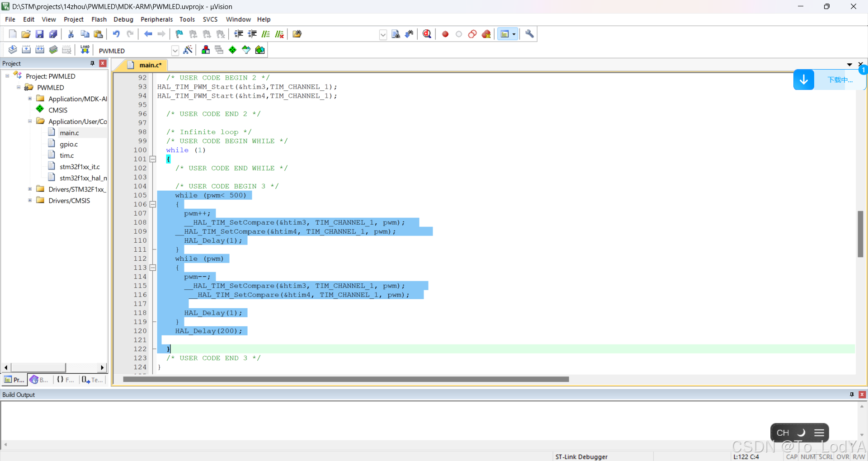Expand the Drivers/STM32F1xx folder
The width and height of the screenshot is (868, 461).
pyautogui.click(x=30, y=189)
